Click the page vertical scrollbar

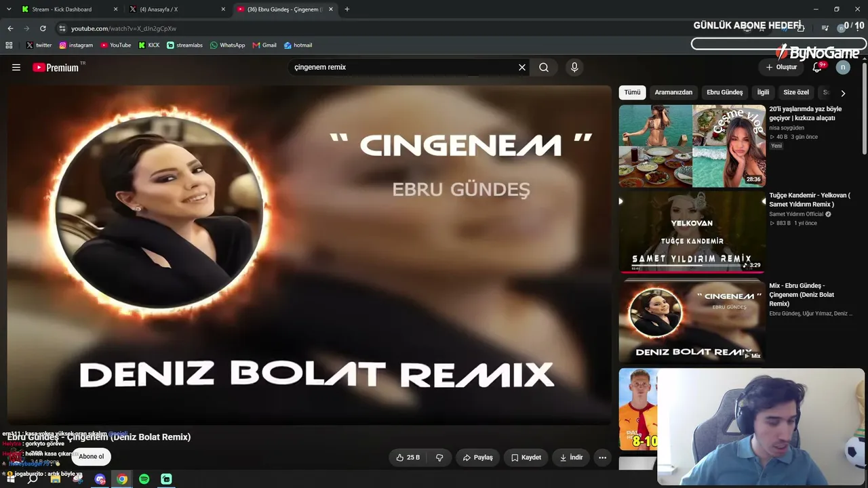[x=865, y=108]
